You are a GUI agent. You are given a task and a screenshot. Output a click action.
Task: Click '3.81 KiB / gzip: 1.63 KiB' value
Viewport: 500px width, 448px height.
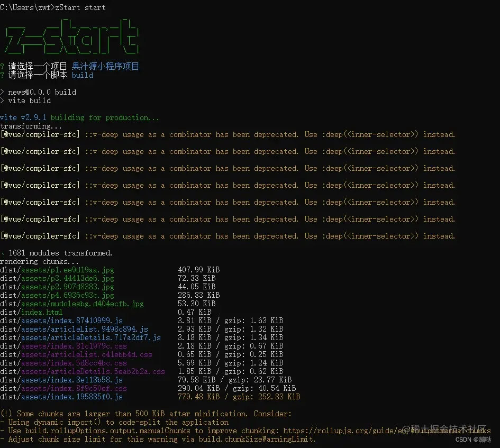point(231,321)
